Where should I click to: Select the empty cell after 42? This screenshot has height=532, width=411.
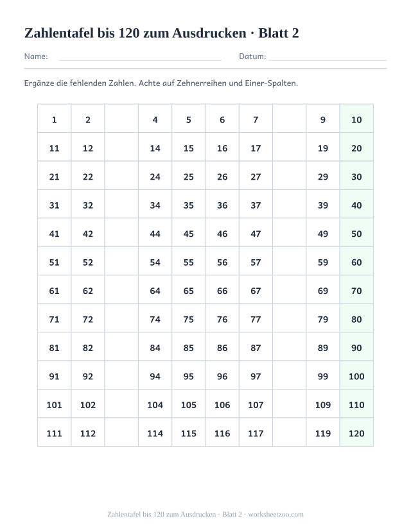(121, 232)
